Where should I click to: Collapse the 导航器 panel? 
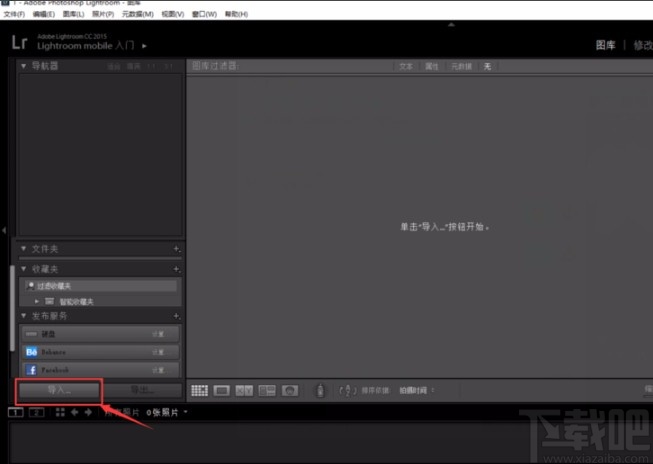[x=24, y=66]
